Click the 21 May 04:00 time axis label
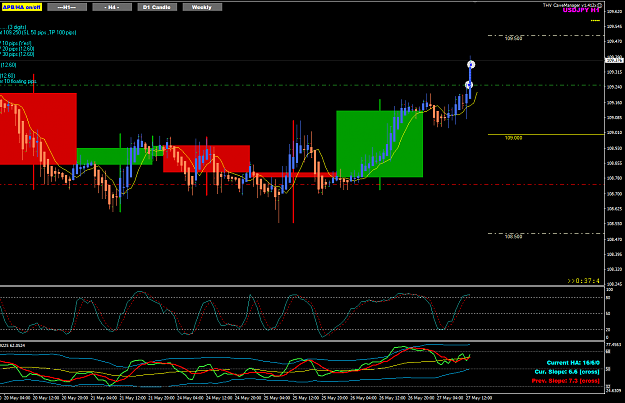The width and height of the screenshot is (625, 403). (104, 398)
